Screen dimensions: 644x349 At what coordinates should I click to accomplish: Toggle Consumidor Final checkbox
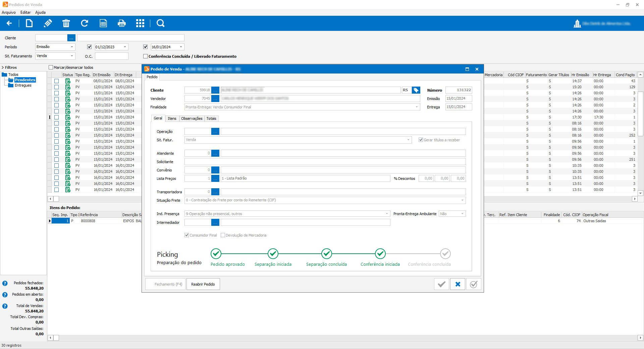[187, 235]
